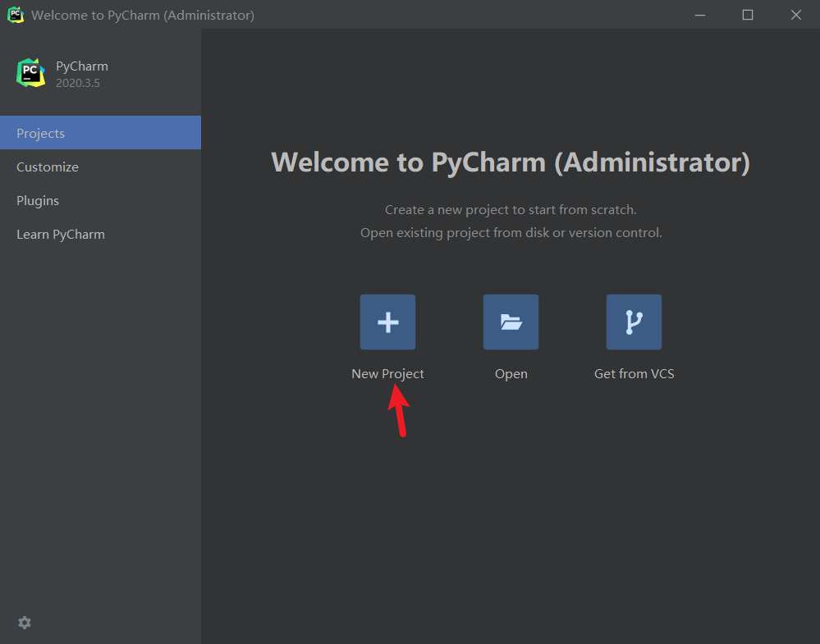The image size is (820, 644).
Task: Click the version text 2020.3.5
Action: coord(78,83)
